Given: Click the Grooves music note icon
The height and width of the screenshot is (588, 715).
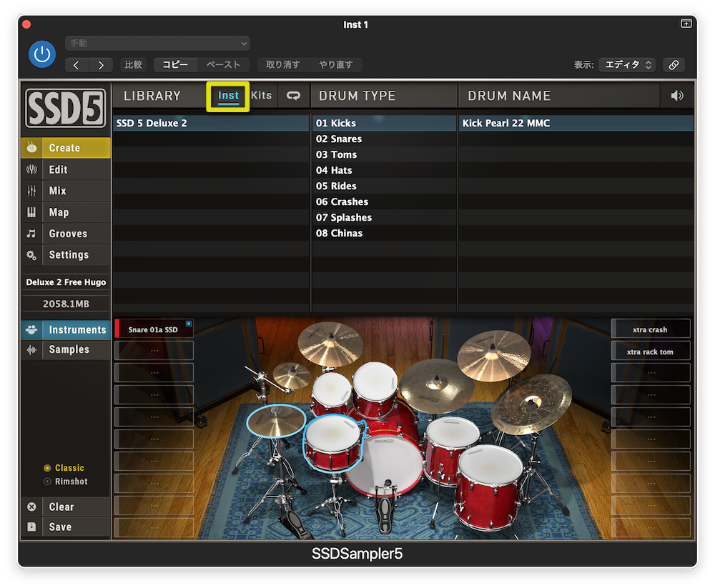Looking at the screenshot, I should tap(31, 234).
